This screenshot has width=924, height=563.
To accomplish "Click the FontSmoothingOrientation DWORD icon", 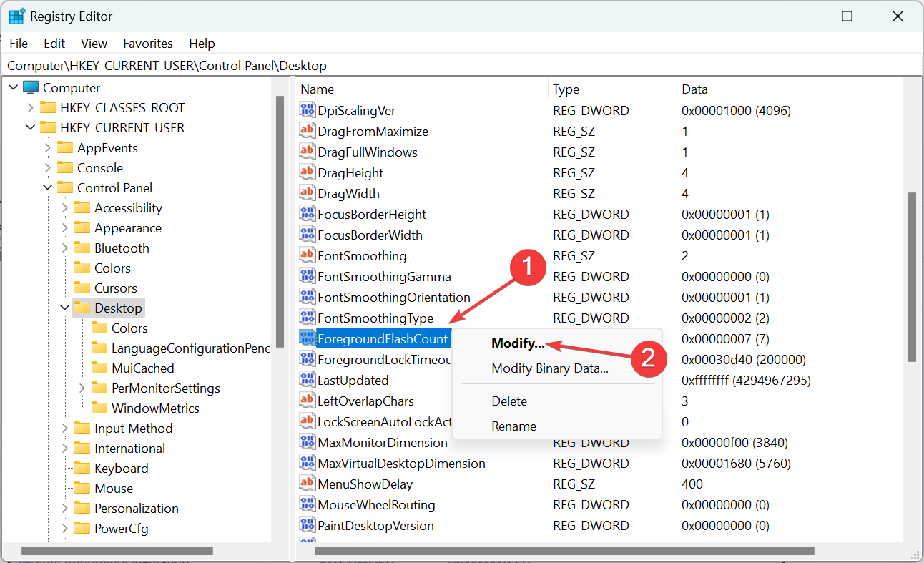I will (307, 298).
